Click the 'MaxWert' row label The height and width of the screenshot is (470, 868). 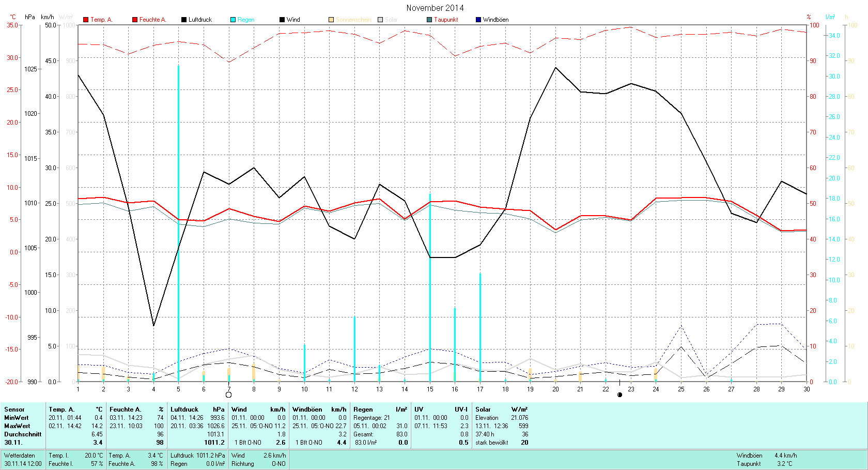coord(17,426)
